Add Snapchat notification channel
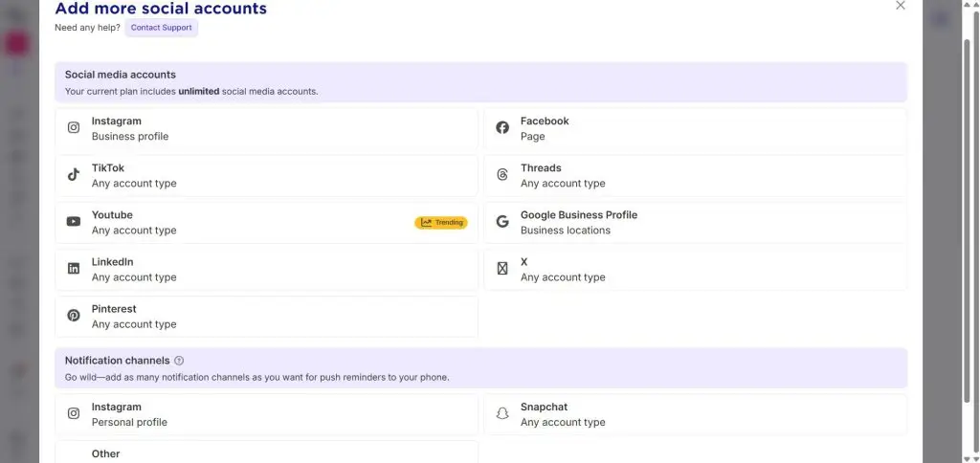 (x=695, y=414)
